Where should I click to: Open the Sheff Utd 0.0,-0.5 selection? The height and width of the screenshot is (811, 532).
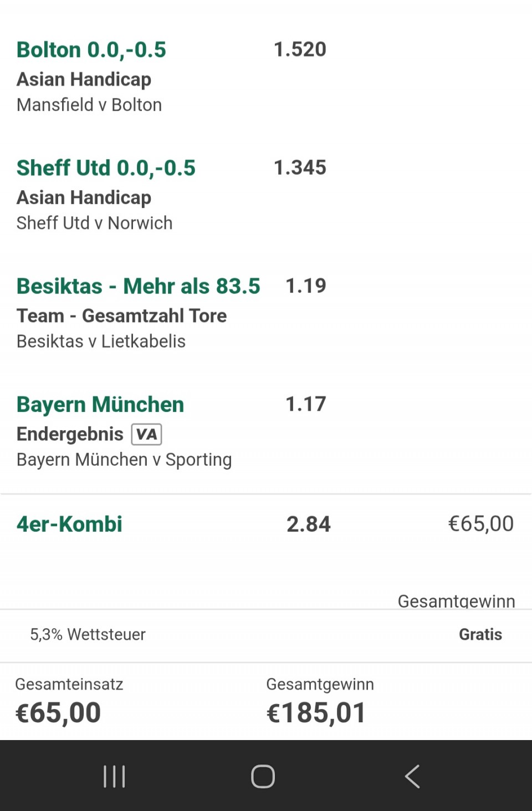point(106,168)
